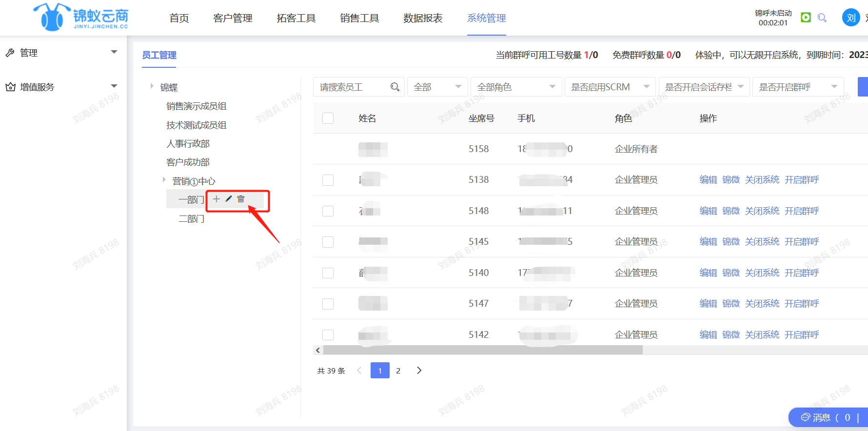Screen dimensions: 868x431
Task: Click the wrench icon beside 管理
Action: click(x=10, y=53)
